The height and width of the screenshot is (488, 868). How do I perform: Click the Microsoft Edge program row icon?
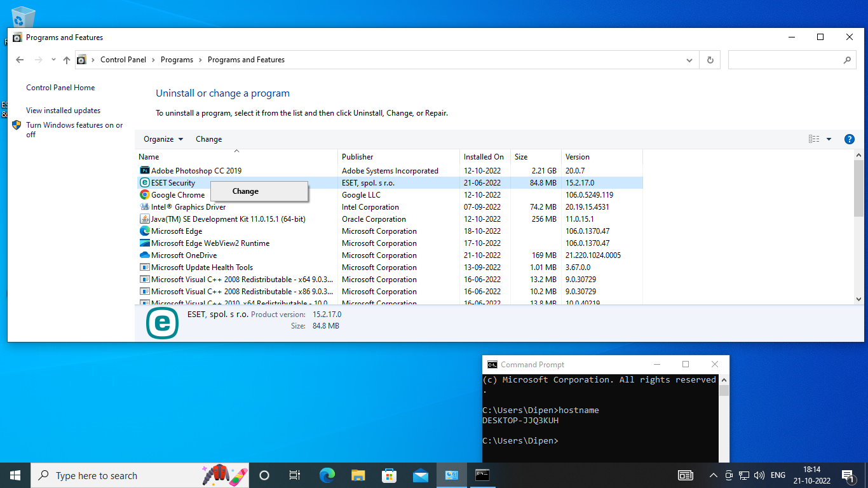coord(144,231)
